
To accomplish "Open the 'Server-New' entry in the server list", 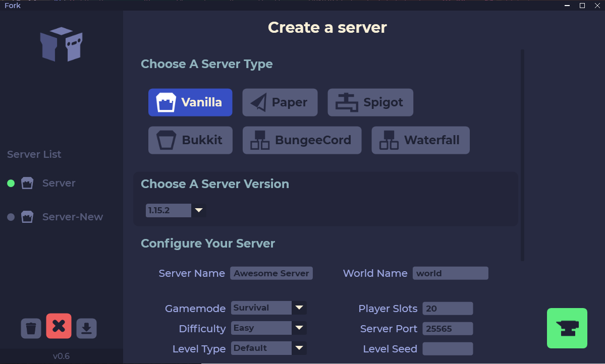I will 73,217.
